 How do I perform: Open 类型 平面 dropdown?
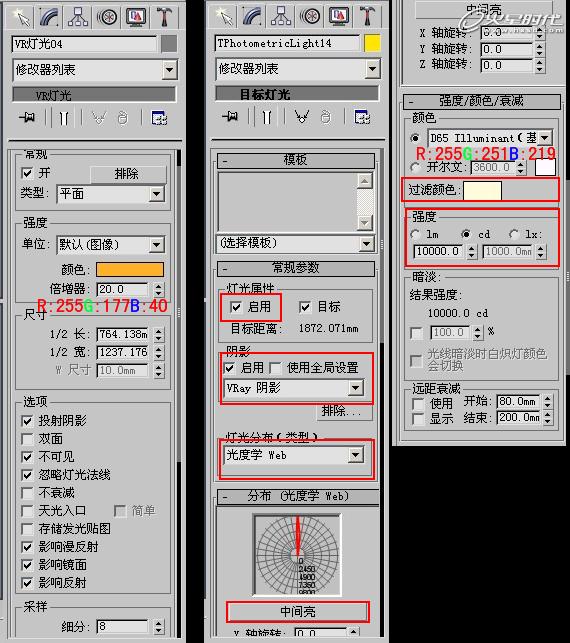click(x=111, y=194)
